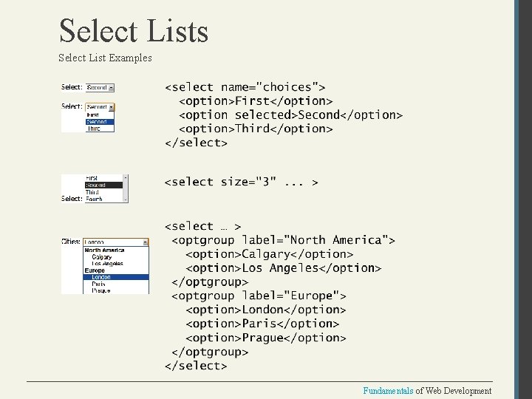
Task: Click the Select Lists slide title
Action: point(134,31)
